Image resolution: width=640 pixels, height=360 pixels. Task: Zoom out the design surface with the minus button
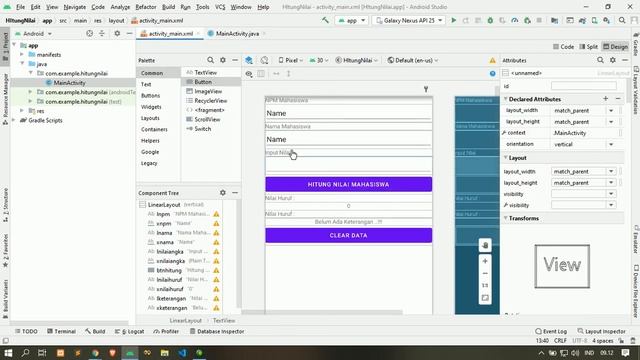pyautogui.click(x=485, y=273)
